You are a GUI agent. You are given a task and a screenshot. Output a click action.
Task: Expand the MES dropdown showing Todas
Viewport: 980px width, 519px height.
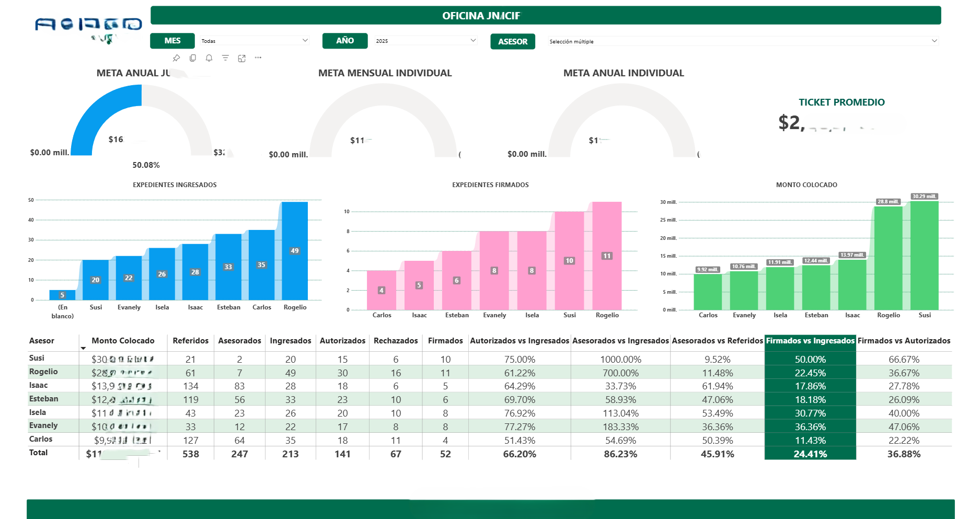(x=305, y=40)
